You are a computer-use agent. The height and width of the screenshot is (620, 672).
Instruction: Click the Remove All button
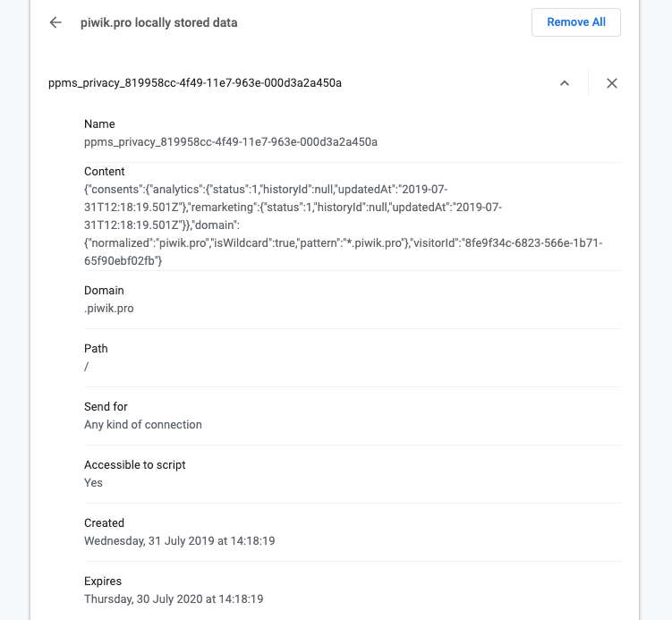pyautogui.click(x=575, y=22)
